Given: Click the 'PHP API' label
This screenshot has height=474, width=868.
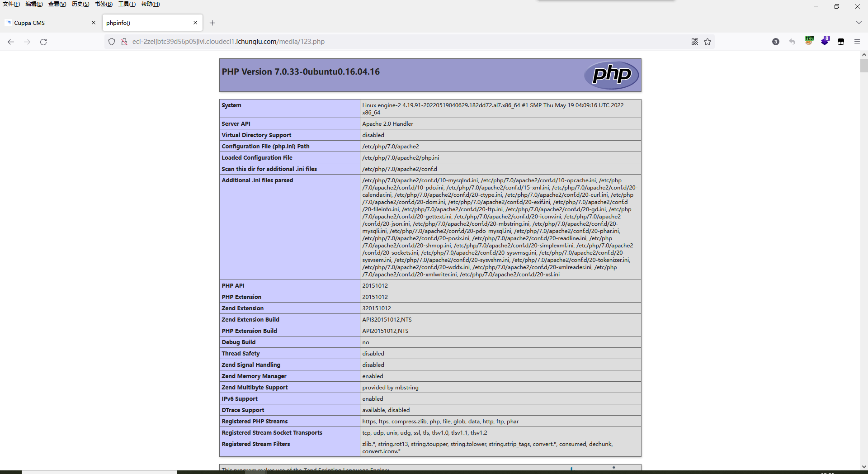Looking at the screenshot, I should (233, 286).
